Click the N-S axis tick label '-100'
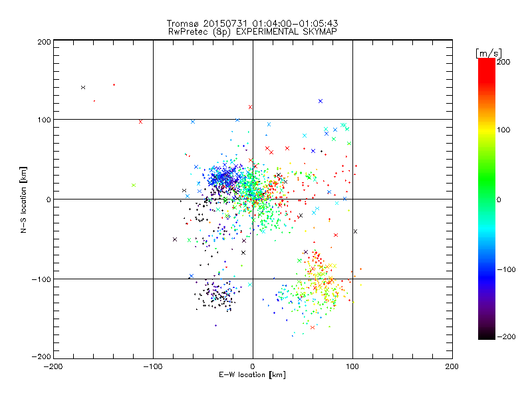This screenshot has width=532, height=399. coord(41,279)
